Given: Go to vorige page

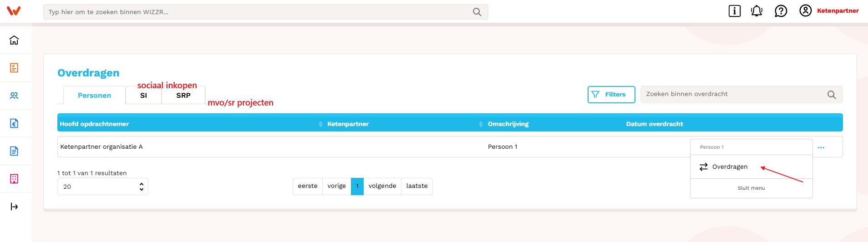Looking at the screenshot, I should pos(337,186).
